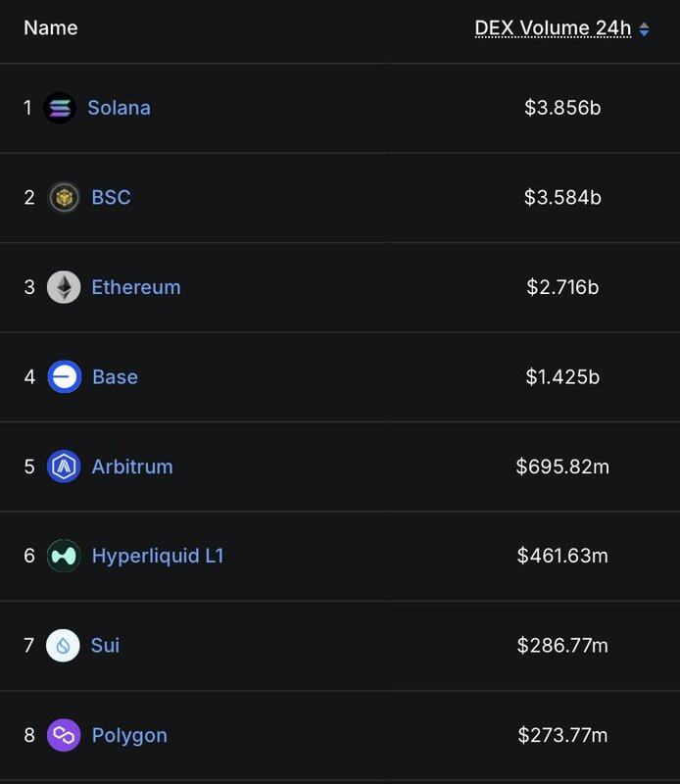Open the BSC chain link
Image resolution: width=680 pixels, height=784 pixels.
click(111, 197)
